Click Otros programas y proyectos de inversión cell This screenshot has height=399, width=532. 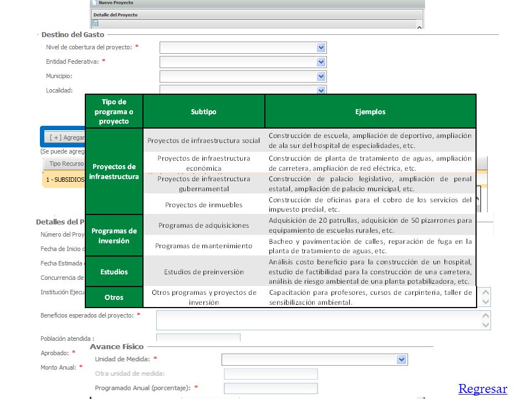tap(203, 297)
